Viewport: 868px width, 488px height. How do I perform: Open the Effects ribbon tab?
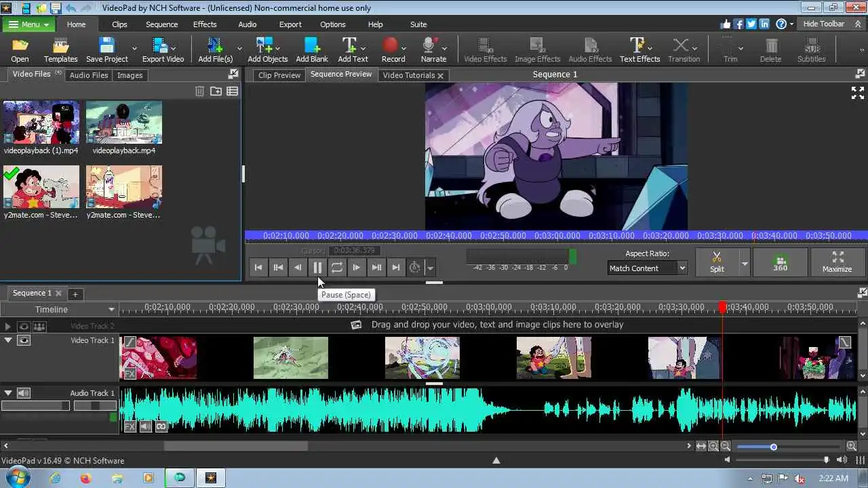205,24
